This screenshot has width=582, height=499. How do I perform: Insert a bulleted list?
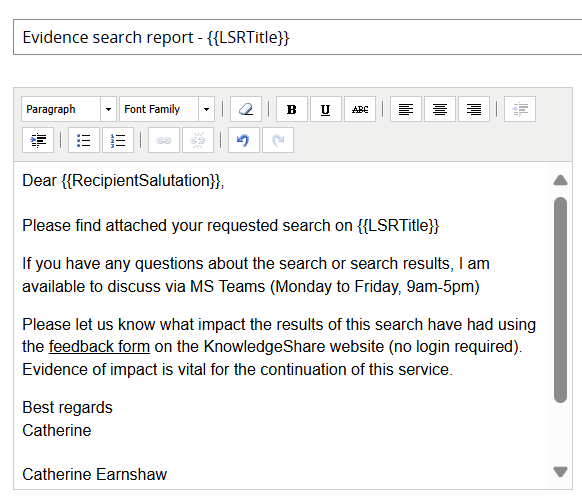tap(84, 140)
